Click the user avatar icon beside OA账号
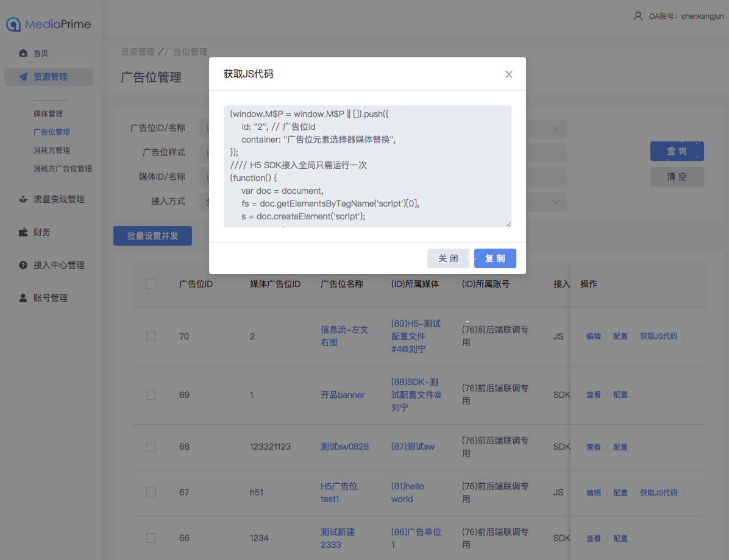The width and height of the screenshot is (729, 560). click(x=638, y=16)
